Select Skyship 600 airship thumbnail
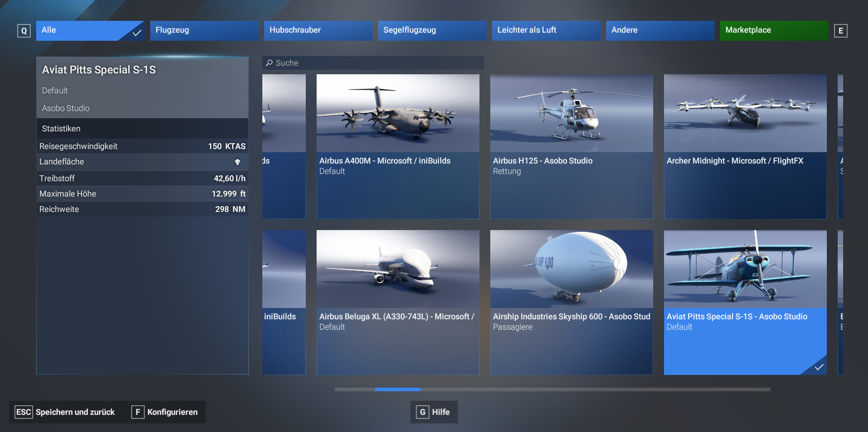 click(572, 269)
